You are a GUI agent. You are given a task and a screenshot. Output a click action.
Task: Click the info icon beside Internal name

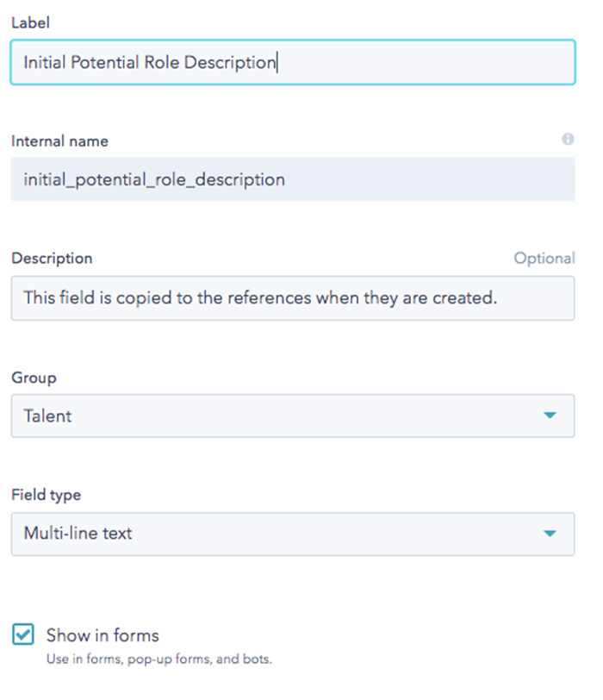coord(568,140)
